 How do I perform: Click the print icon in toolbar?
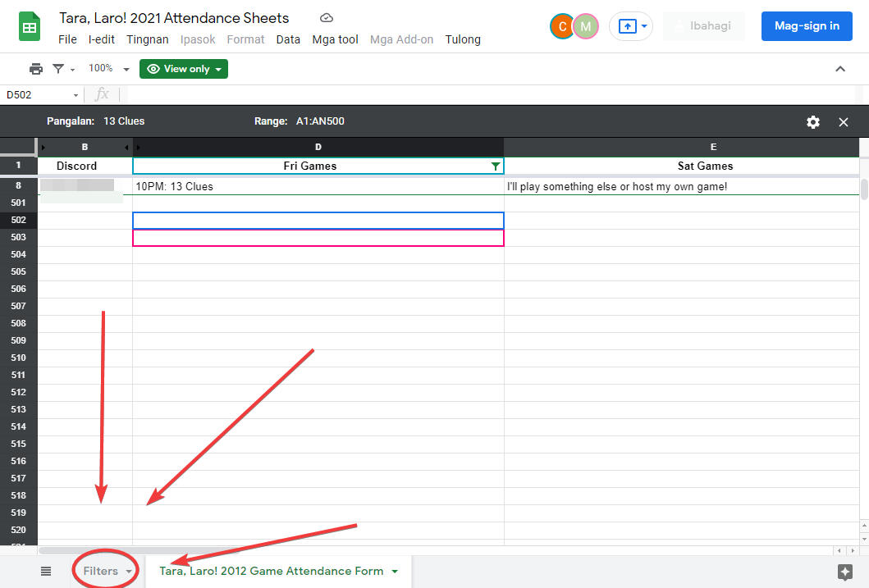(35, 69)
